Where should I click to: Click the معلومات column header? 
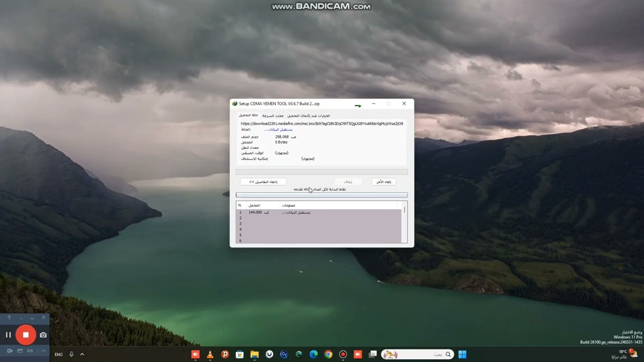tap(338, 205)
